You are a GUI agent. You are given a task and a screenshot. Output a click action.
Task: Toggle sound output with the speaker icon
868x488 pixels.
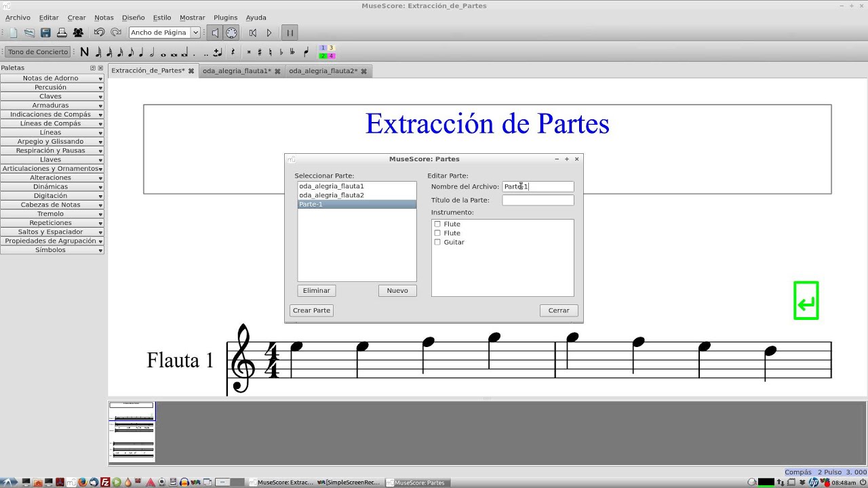pos(215,33)
